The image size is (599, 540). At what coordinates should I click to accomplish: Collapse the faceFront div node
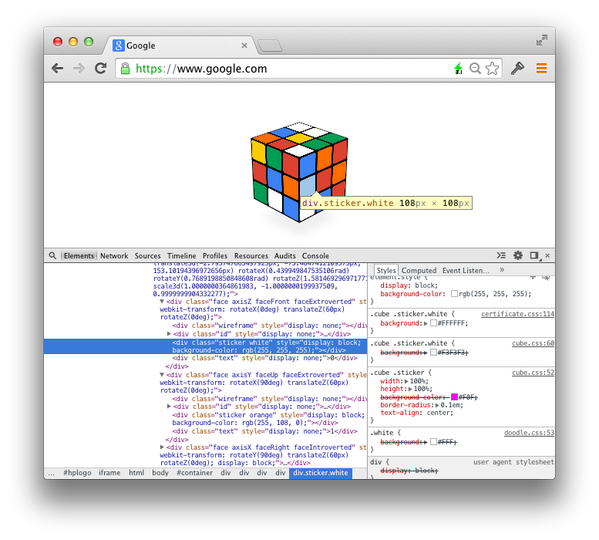coord(162,301)
